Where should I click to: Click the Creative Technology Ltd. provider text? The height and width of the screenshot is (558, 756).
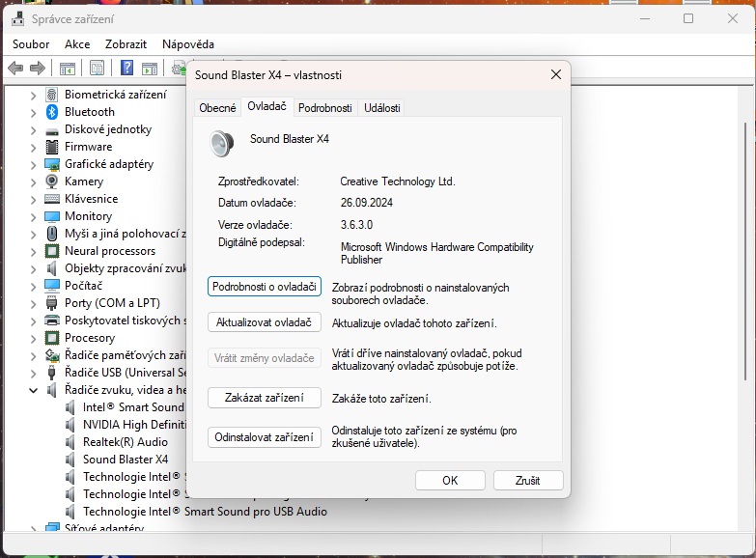pos(398,181)
